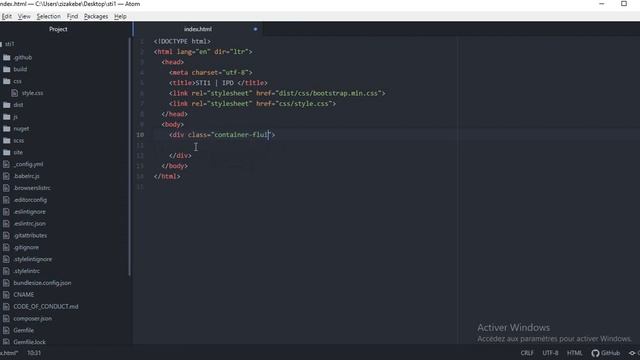The image size is (640, 360).
Task: Click the .browserslistrc file icon
Action: pyautogui.click(x=6, y=188)
